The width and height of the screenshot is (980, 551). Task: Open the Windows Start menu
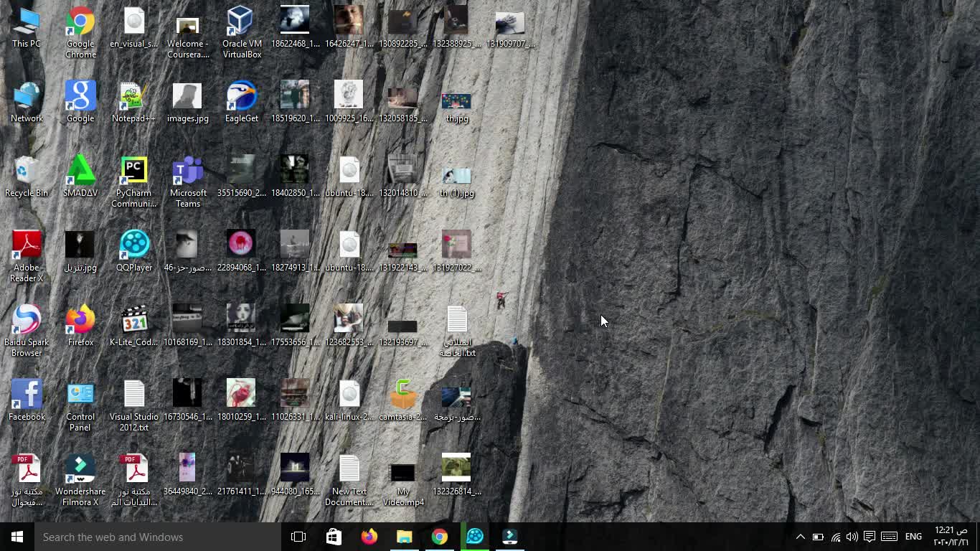pos(17,537)
